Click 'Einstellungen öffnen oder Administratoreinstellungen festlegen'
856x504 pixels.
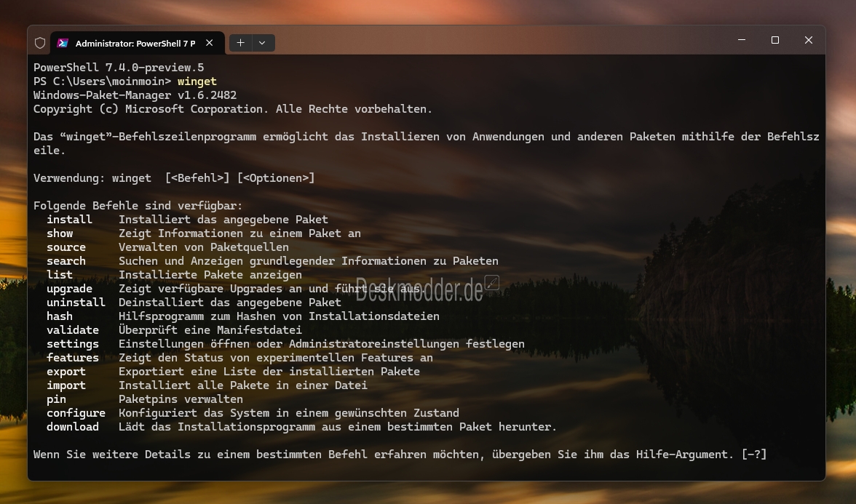coord(322,344)
